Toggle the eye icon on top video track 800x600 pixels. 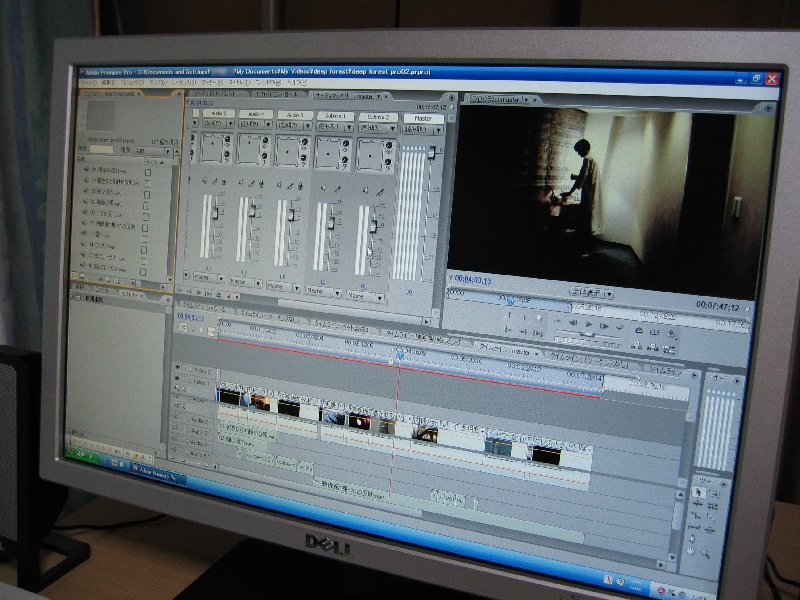click(x=179, y=367)
